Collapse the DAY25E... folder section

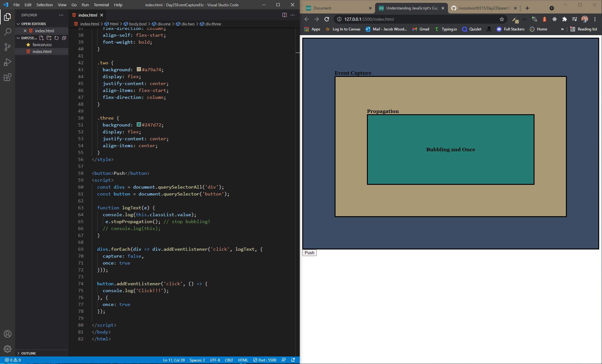tap(27, 38)
